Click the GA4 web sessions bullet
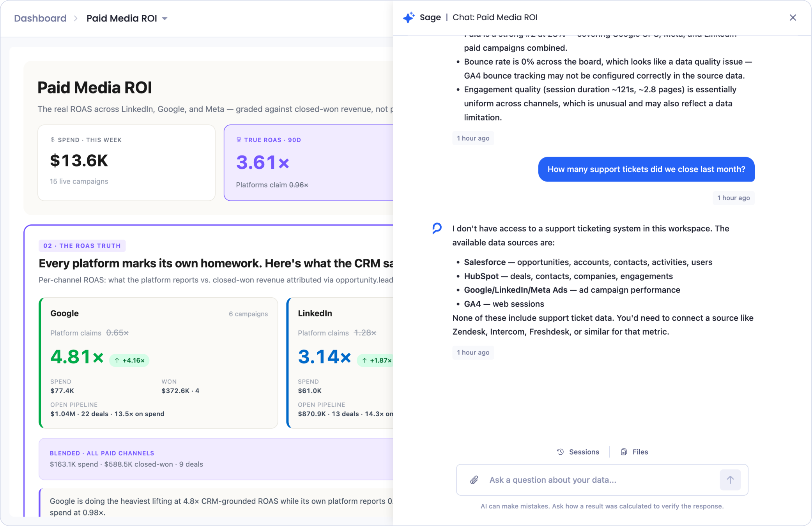The image size is (812, 526). [504, 304]
